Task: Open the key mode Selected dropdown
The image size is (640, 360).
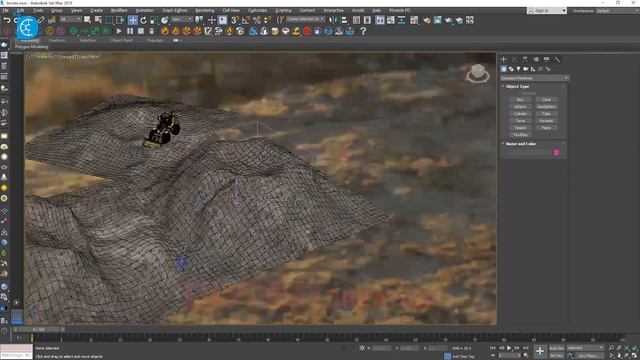Action: click(x=585, y=348)
